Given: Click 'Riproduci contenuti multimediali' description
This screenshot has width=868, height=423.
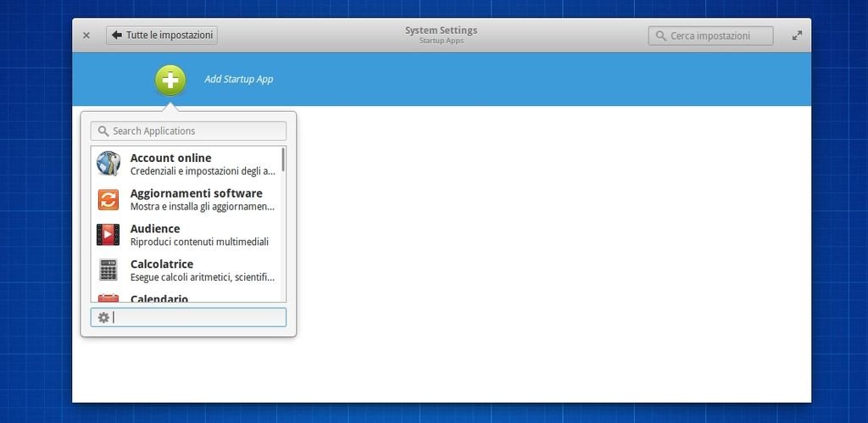Looking at the screenshot, I should 199,242.
